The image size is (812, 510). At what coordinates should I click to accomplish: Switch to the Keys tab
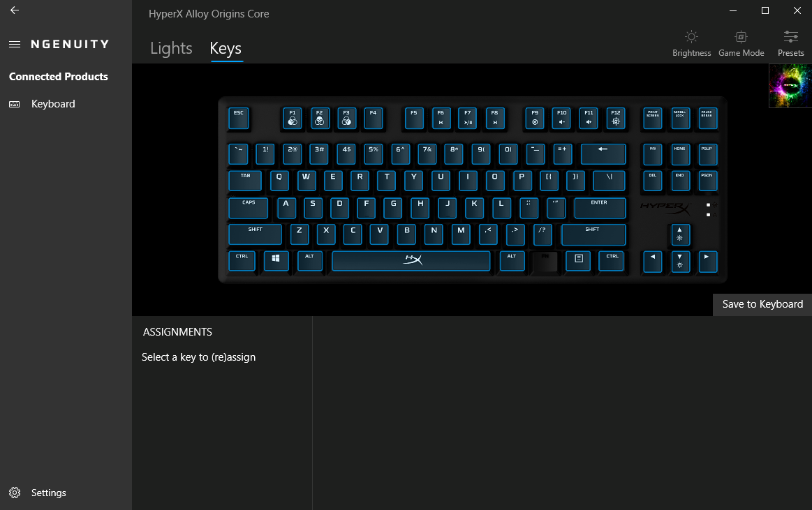(226, 48)
